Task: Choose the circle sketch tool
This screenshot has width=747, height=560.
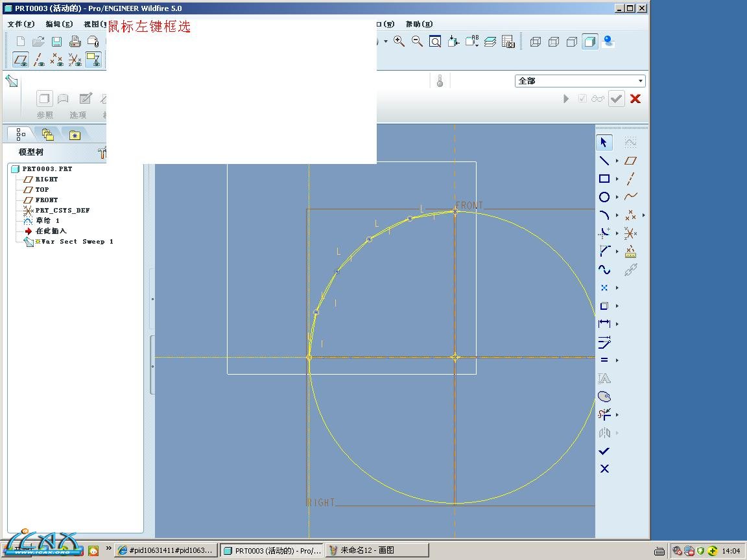Action: click(x=604, y=197)
